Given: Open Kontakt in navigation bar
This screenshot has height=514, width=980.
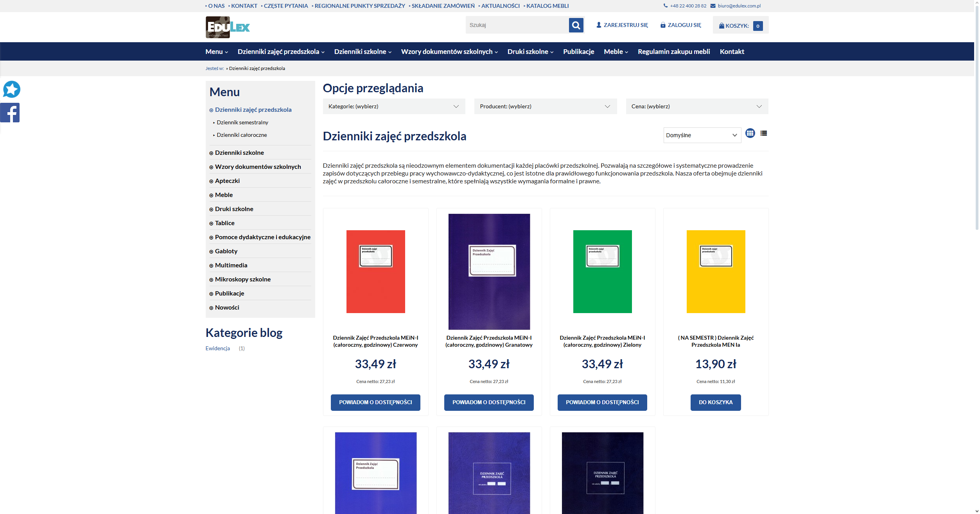Looking at the screenshot, I should (732, 52).
